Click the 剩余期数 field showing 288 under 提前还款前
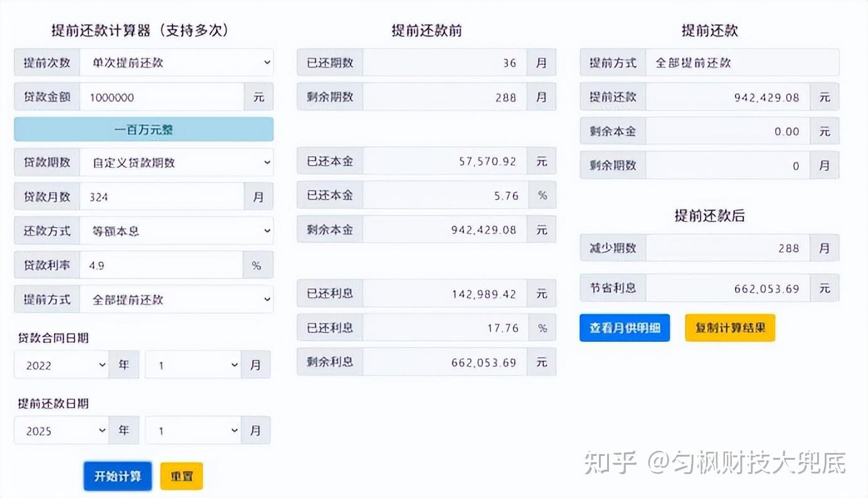The width and height of the screenshot is (868, 498). (x=445, y=97)
